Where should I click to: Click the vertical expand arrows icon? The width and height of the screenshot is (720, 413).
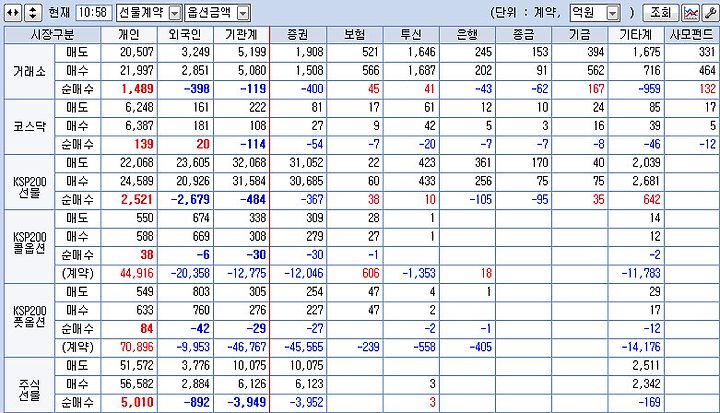point(33,12)
